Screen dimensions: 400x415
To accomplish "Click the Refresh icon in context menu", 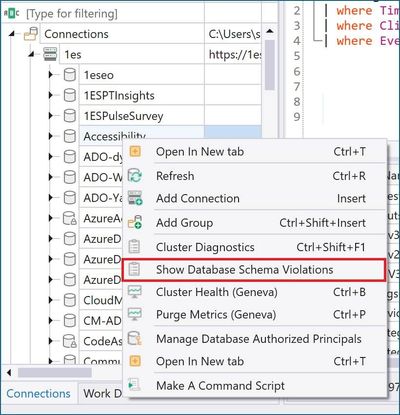I will coord(135,176).
